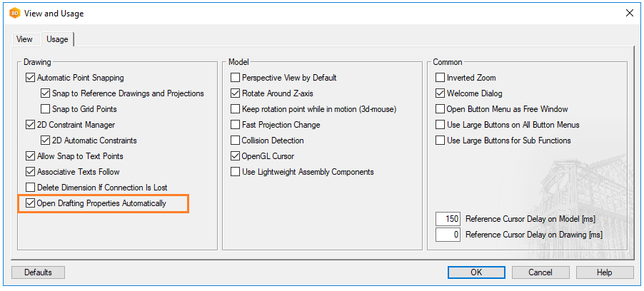Click Reference Cursor Delay on Model field
Image resolution: width=644 pixels, height=291 pixels.
click(x=448, y=219)
